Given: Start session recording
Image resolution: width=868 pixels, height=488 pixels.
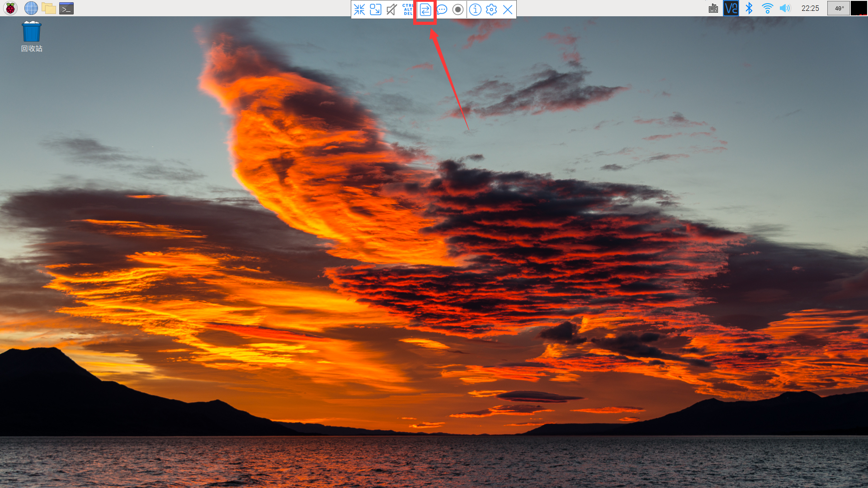Looking at the screenshot, I should pyautogui.click(x=458, y=9).
